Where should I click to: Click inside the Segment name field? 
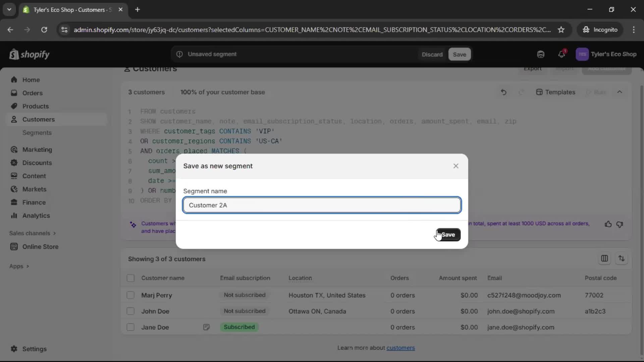click(x=321, y=205)
